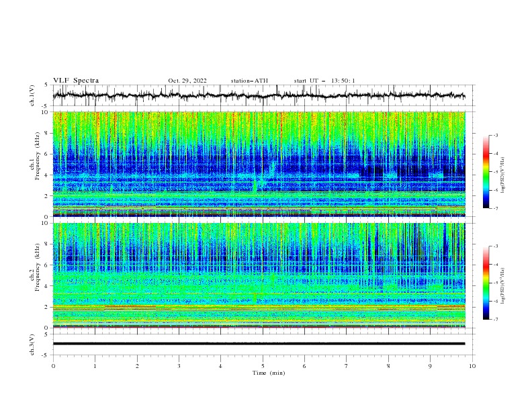532x411 pixels.
Task: Click time axis tick label "3"
Action: click(x=179, y=366)
